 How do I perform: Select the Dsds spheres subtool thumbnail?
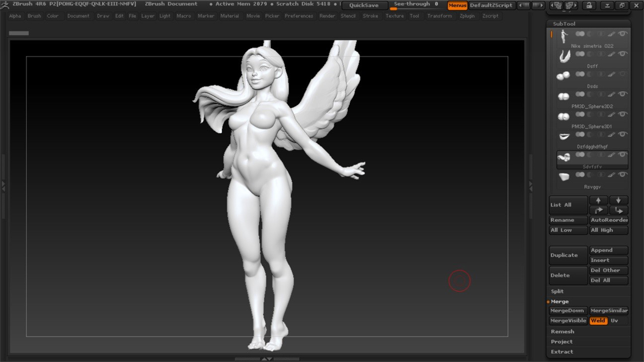tap(563, 75)
